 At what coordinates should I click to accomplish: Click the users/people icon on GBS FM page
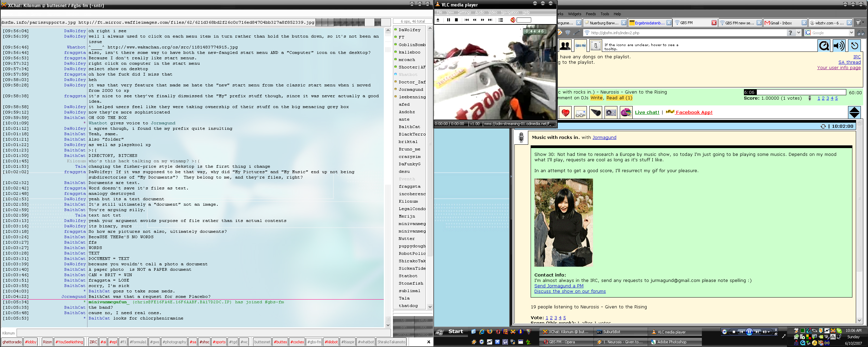[565, 45]
